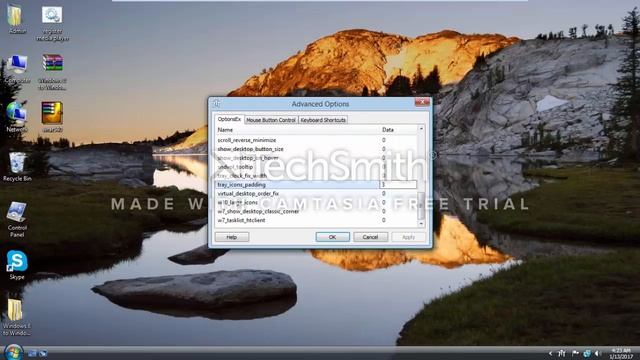Image resolution: width=640 pixels, height=360 pixels.
Task: Show hidden tray icons arrow
Action: 550,353
